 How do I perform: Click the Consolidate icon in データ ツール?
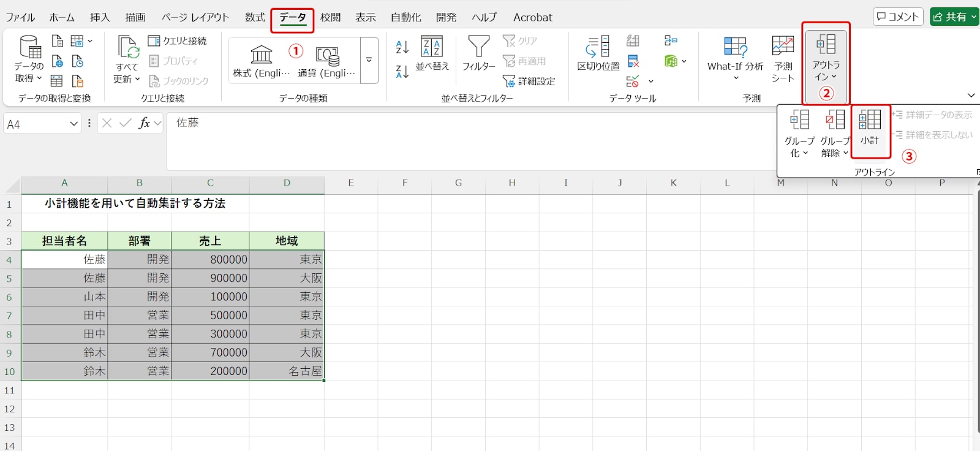coord(671,41)
